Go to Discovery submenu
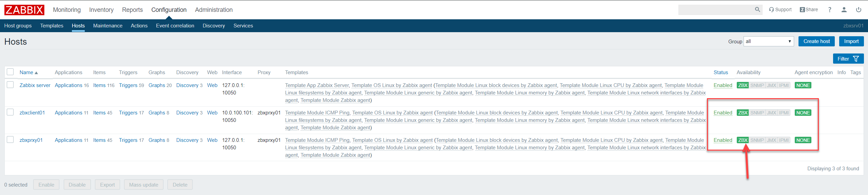This screenshot has height=195, width=868. pyautogui.click(x=214, y=26)
